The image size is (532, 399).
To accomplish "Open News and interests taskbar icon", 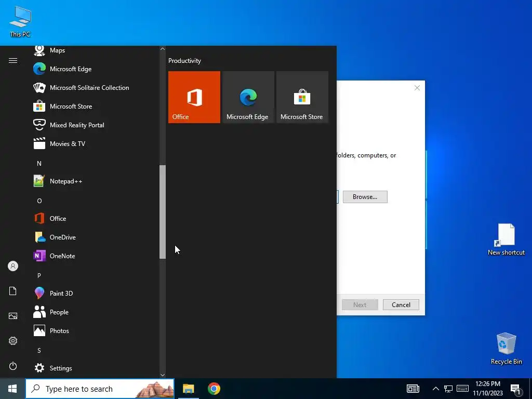I will tap(413, 389).
